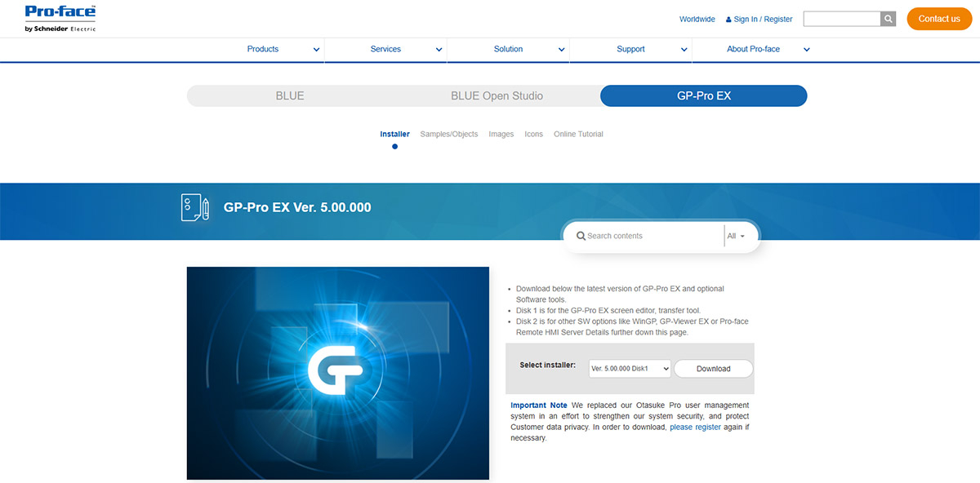Open the Online Tutorial sub-tab
The width and height of the screenshot is (980, 483).
coord(578,134)
